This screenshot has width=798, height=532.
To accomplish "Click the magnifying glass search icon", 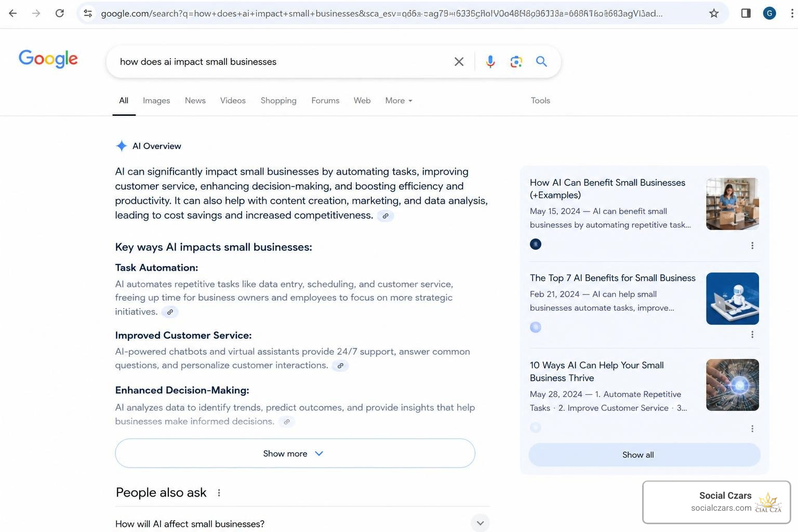I will 541,61.
